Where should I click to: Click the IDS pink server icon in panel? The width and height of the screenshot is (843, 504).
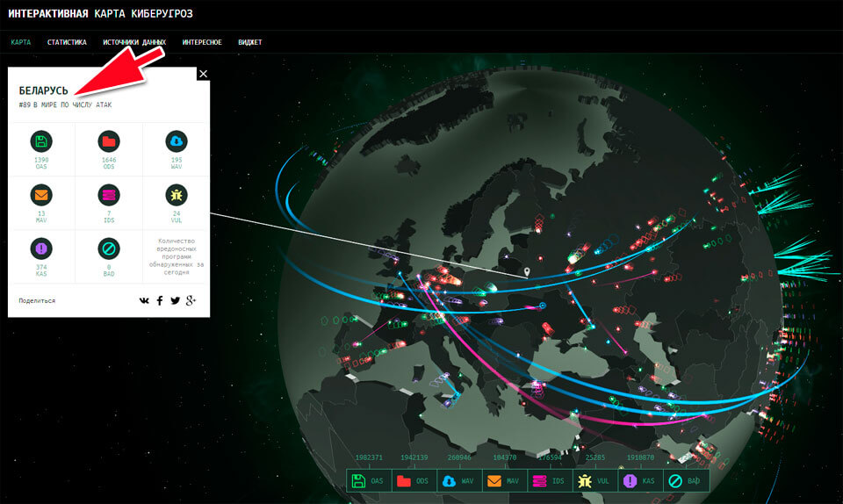pyautogui.click(x=109, y=195)
